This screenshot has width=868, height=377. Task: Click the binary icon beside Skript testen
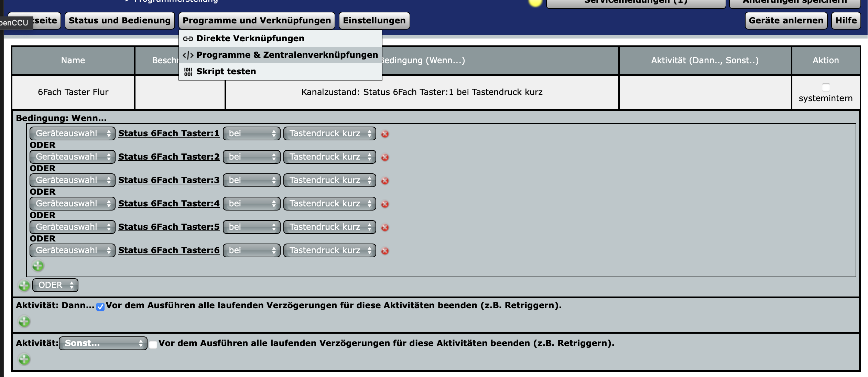(x=188, y=71)
